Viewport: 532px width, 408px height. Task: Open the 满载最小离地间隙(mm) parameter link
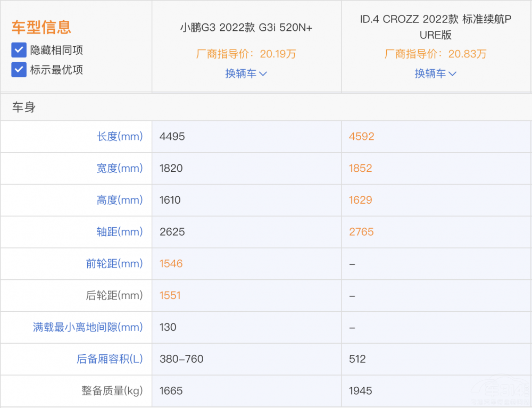coord(88,328)
